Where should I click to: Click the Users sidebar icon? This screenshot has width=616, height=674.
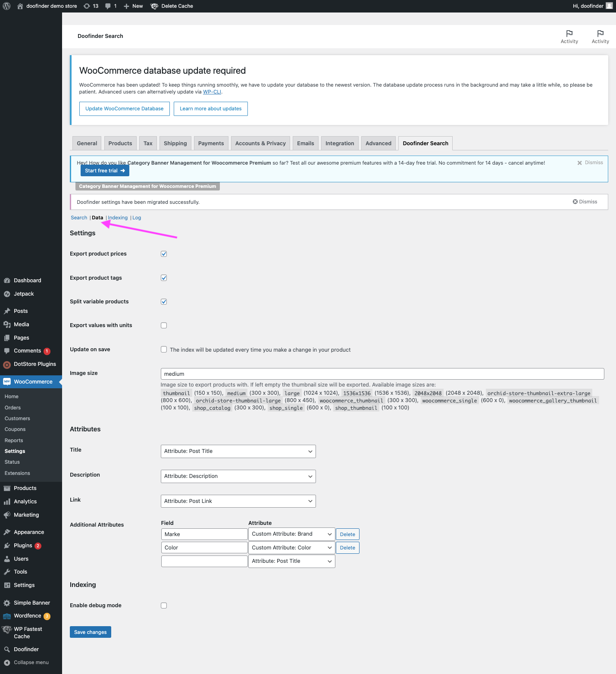[x=7, y=559]
